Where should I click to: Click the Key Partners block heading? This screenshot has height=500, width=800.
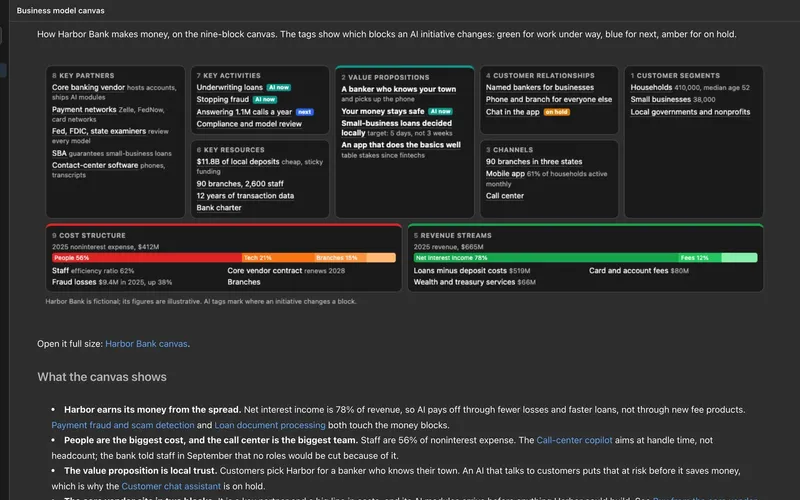coord(83,76)
